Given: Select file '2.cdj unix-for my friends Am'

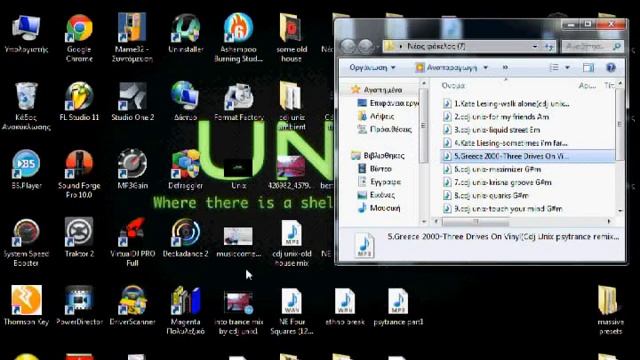Looking at the screenshot, I should [x=496, y=117].
